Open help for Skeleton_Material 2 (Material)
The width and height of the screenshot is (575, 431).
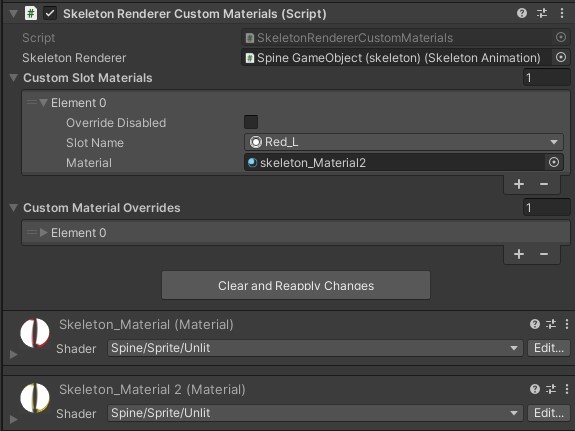click(x=535, y=389)
